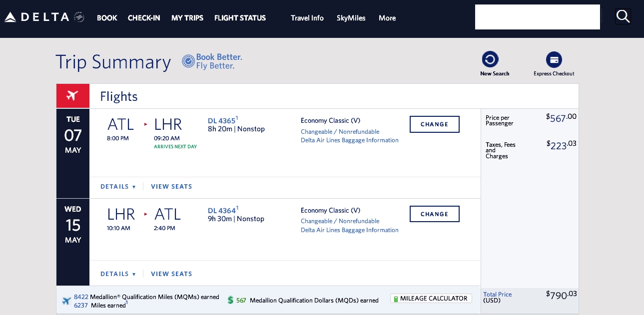Image resolution: width=644 pixels, height=315 pixels.
Task: Open New Search via its circular icon
Action: (490, 59)
